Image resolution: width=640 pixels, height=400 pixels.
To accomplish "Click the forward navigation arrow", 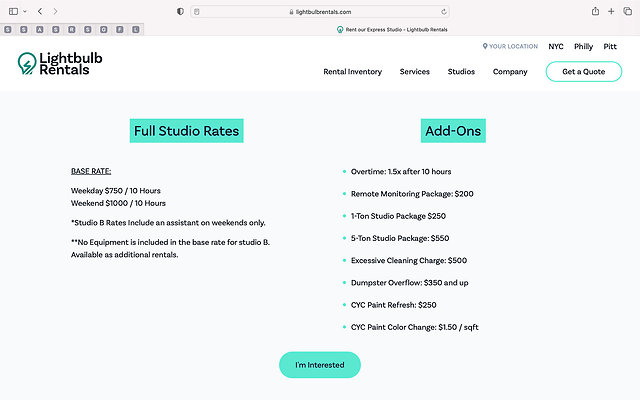I will coord(55,11).
